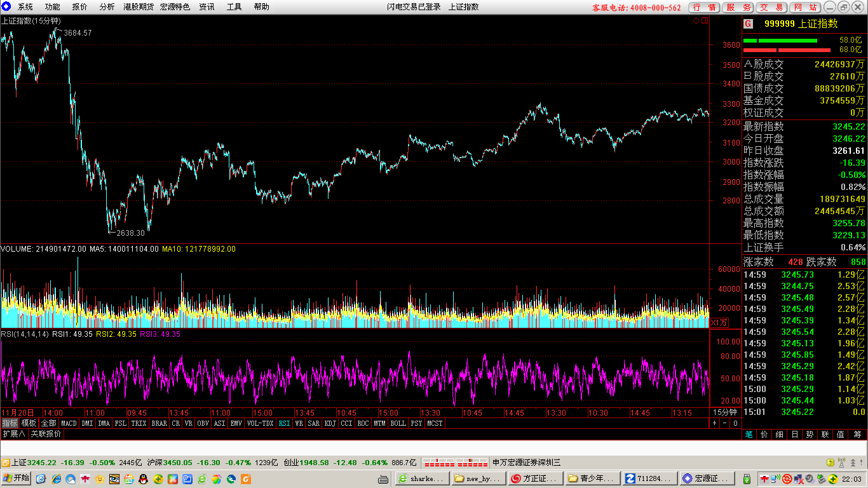This screenshot has height=488, width=868.
Task: Click the 交易 button in title bar
Action: coord(772,8)
